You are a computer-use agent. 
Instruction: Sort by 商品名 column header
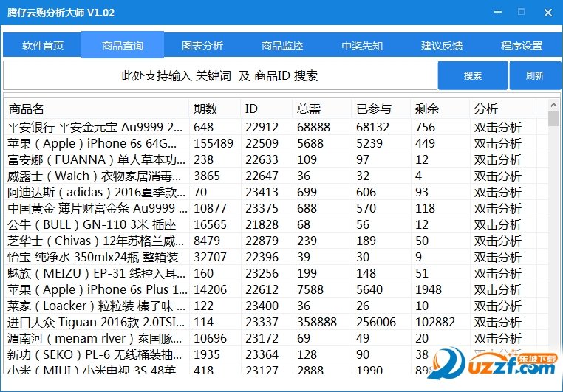97,109
